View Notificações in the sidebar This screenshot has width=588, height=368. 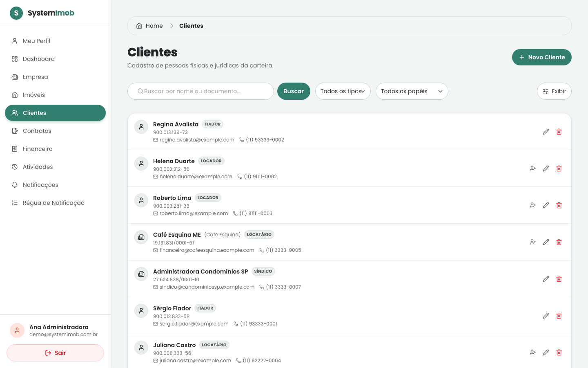[55, 185]
